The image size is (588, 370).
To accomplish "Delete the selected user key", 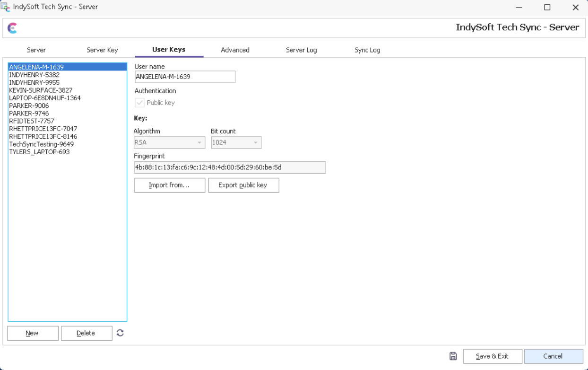I will pos(86,333).
